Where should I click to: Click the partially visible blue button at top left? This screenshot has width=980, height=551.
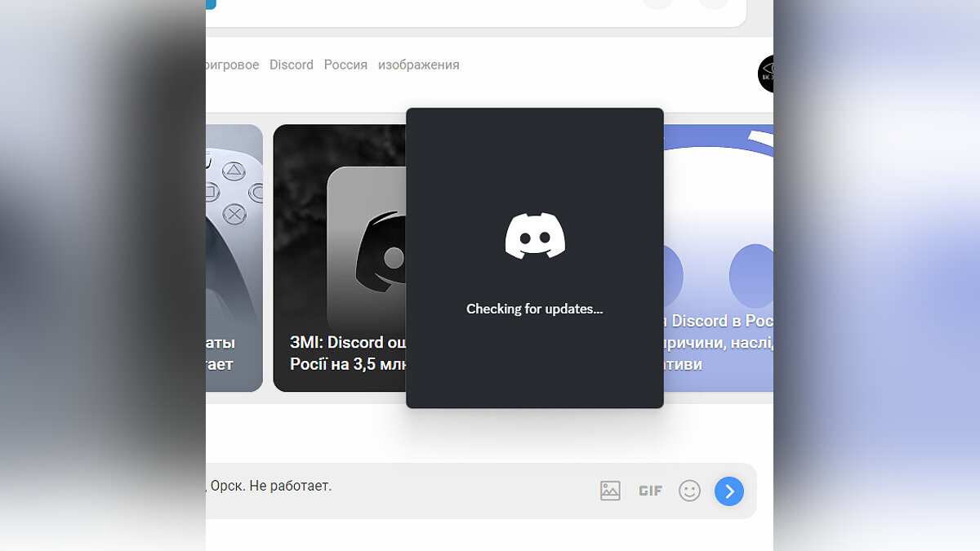[x=211, y=4]
